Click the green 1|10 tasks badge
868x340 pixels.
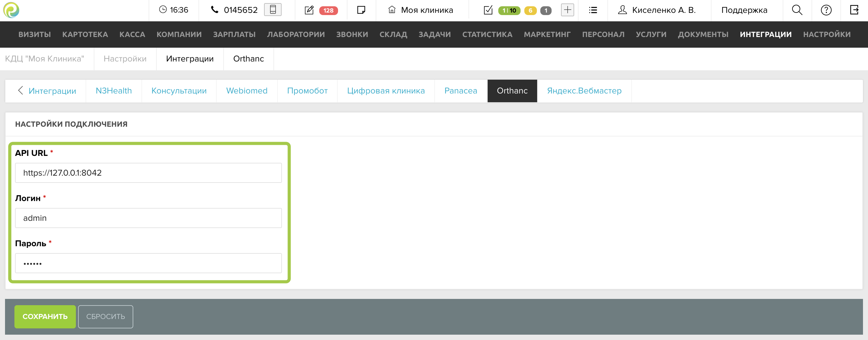tap(509, 10)
